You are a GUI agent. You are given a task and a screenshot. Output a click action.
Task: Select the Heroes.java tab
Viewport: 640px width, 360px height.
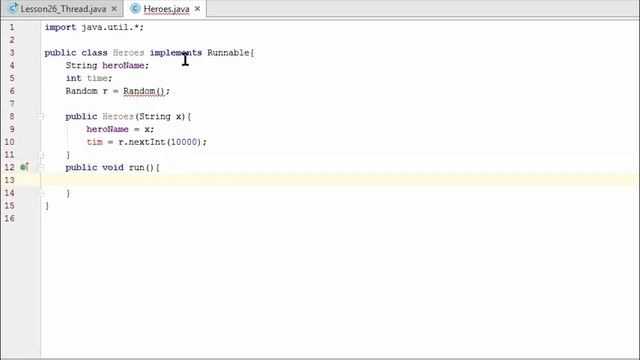pos(166,9)
